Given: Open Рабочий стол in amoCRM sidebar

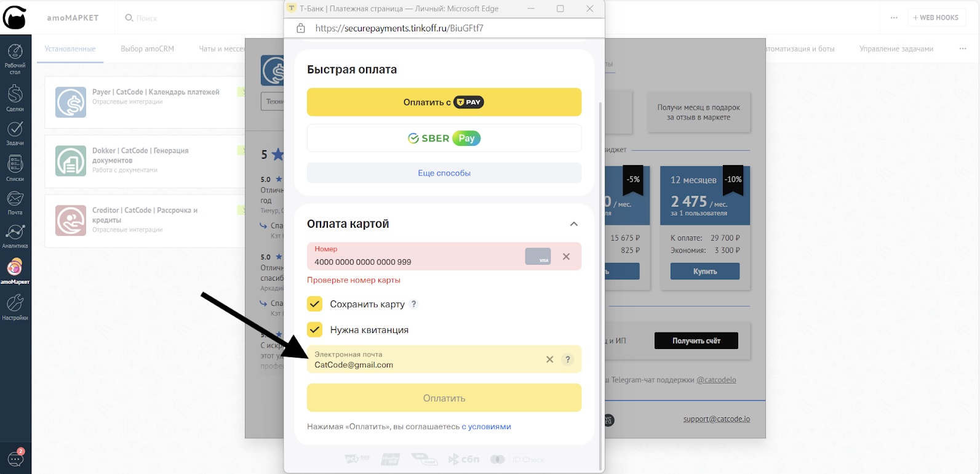Looking at the screenshot, I should [15, 59].
